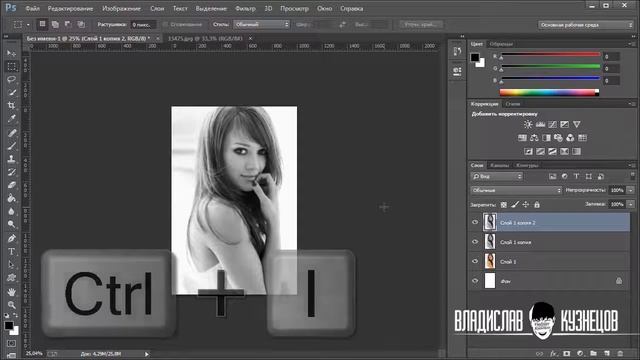Viewport: 640px width, 360px height.
Task: Select the Healing Brush tool
Action: [x=11, y=132]
